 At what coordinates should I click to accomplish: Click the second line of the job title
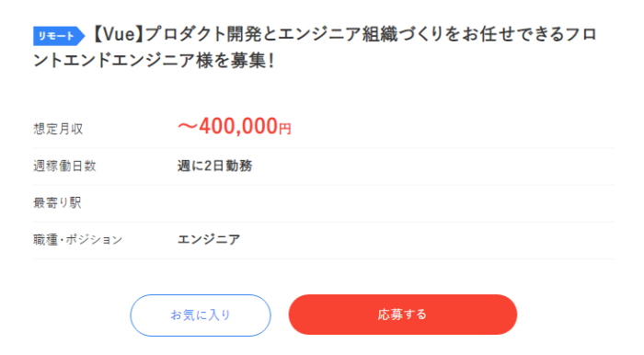(x=154, y=61)
